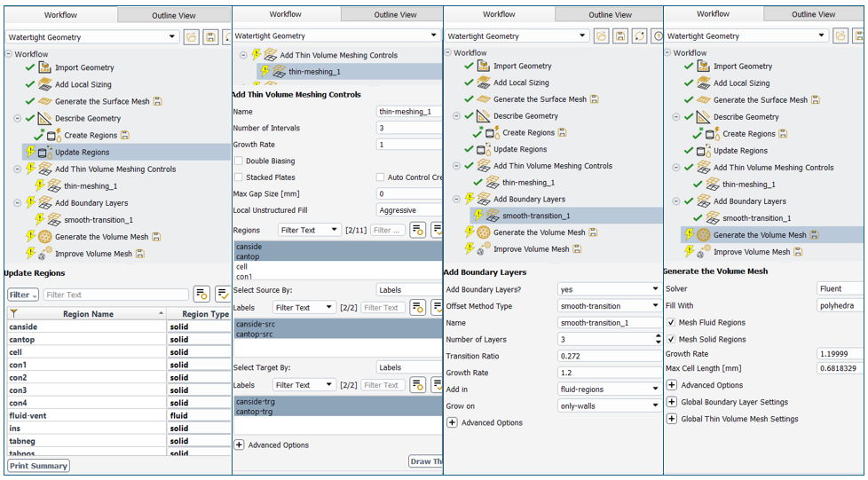Click the Filter button above the Region Name table
The image size is (868, 480).
coord(23,295)
